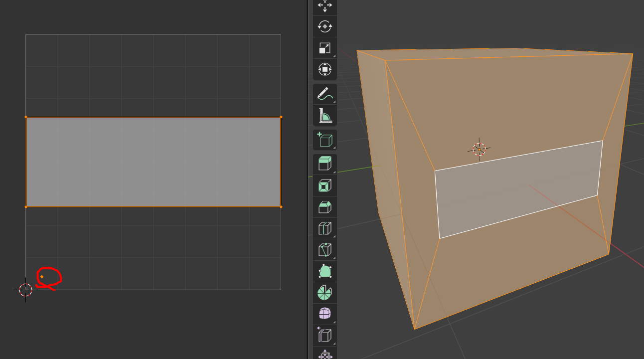644x359 pixels.
Task: Select the white-outlined inner face on cube
Action: pos(518,189)
